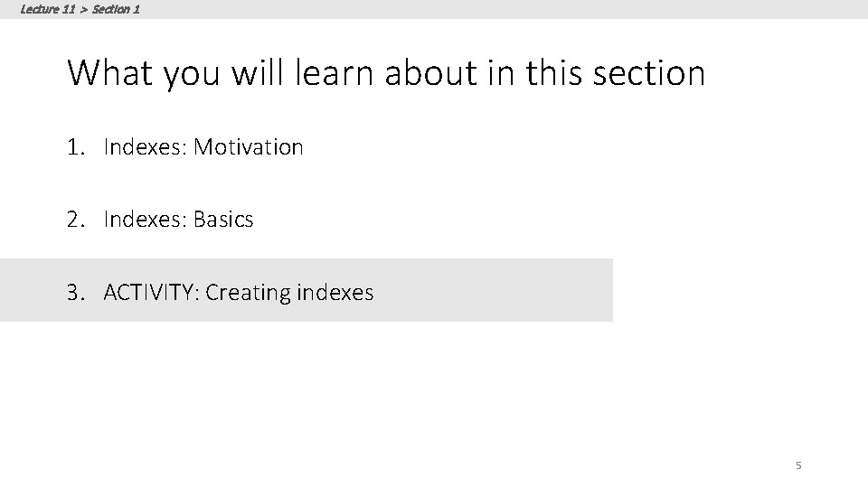The image size is (868, 488).
Task: Click the 'Lecture 11' breadcrumb text
Action: pyautogui.click(x=46, y=10)
